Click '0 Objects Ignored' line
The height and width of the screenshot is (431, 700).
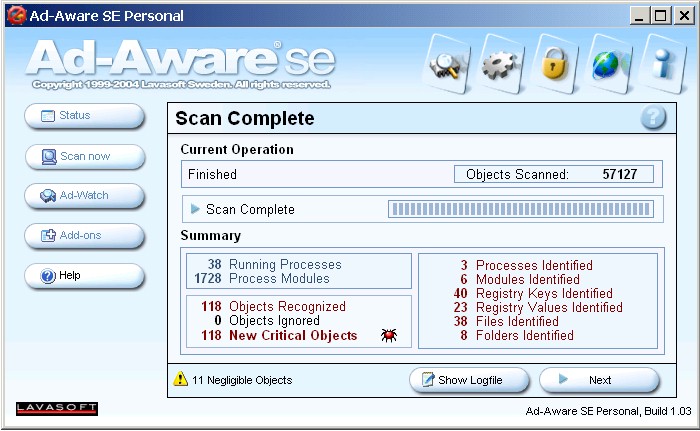[x=267, y=321]
